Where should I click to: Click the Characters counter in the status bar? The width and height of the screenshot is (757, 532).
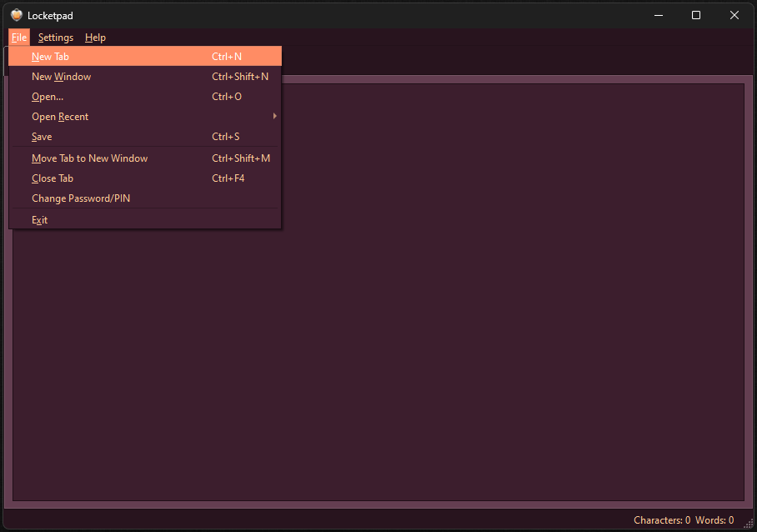coord(661,519)
